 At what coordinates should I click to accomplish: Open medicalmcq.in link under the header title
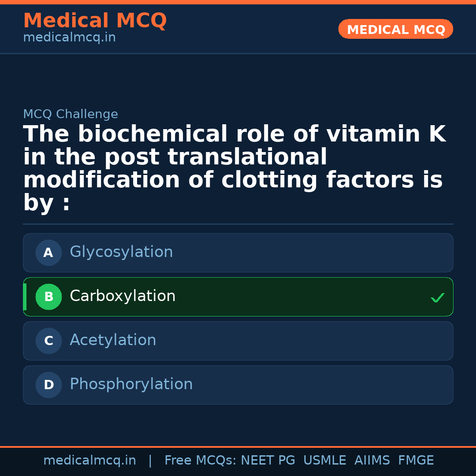click(69, 38)
